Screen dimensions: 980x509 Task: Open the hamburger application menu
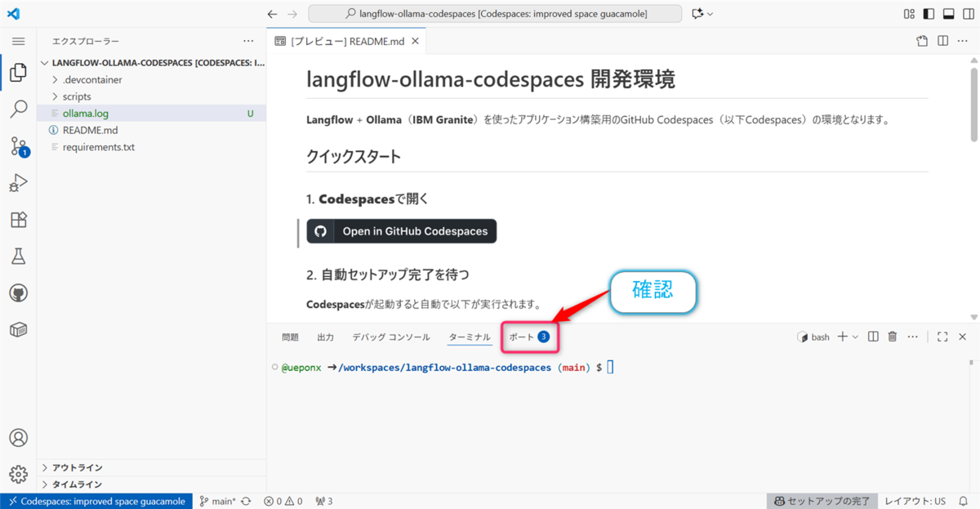[x=18, y=41]
